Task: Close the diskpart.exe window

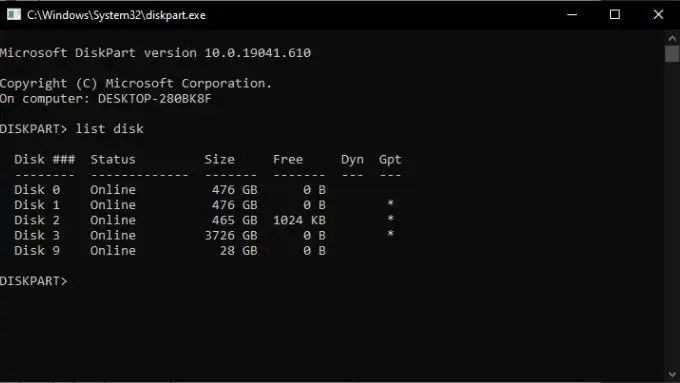Action: pos(658,15)
